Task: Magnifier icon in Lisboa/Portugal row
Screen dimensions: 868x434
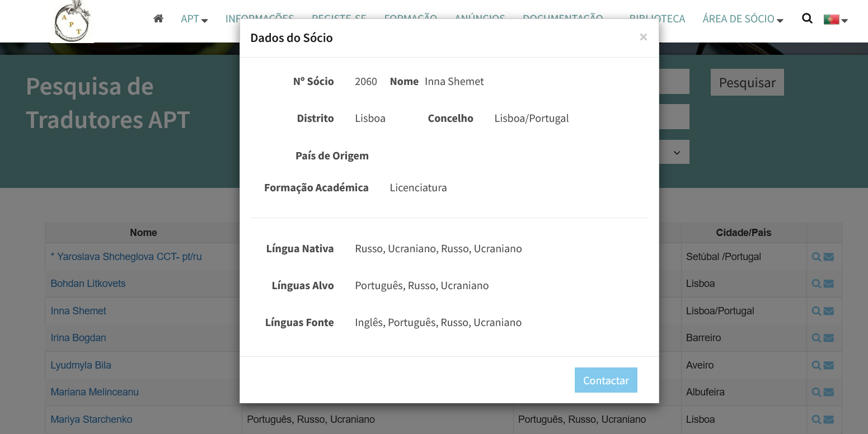Action: 817,311
